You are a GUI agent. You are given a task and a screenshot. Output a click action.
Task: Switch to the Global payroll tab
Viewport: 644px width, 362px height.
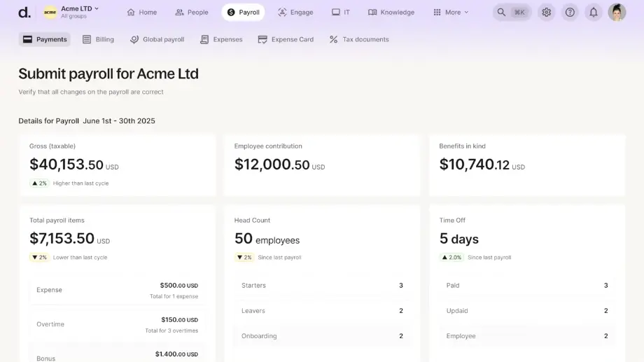[x=157, y=39]
